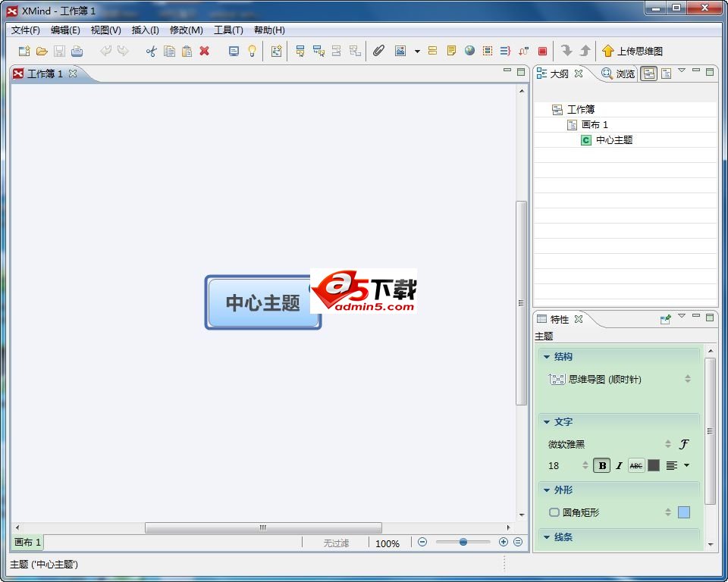Click the dashed Boundary icon
The height and width of the screenshot is (582, 728).
click(488, 51)
